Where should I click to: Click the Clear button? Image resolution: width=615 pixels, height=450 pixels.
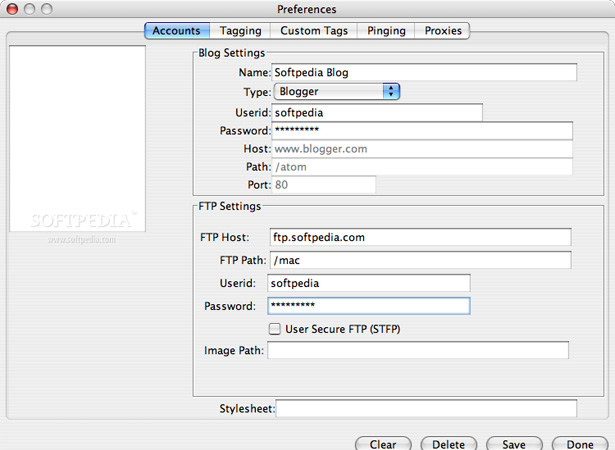click(383, 443)
